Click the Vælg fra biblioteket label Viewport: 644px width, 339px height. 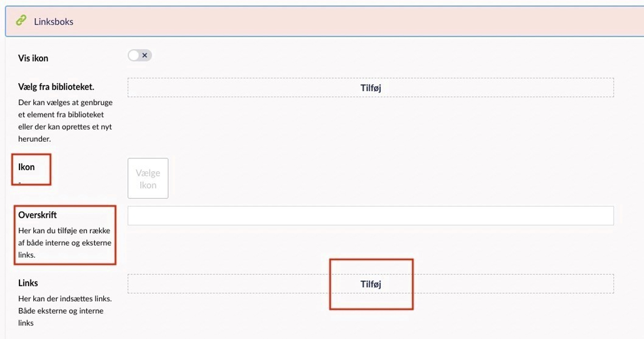[56, 87]
